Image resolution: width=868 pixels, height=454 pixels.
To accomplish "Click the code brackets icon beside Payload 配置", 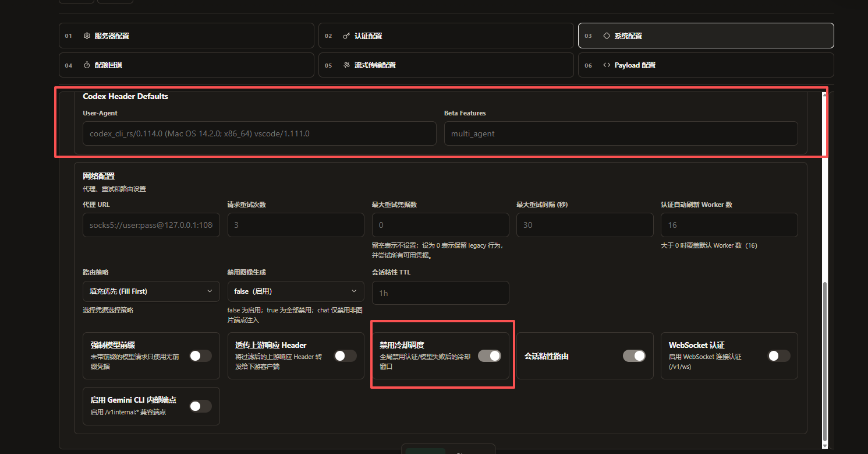I will tap(606, 65).
